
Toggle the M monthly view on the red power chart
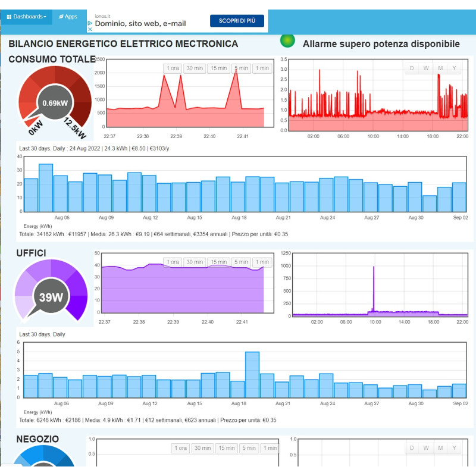440,68
